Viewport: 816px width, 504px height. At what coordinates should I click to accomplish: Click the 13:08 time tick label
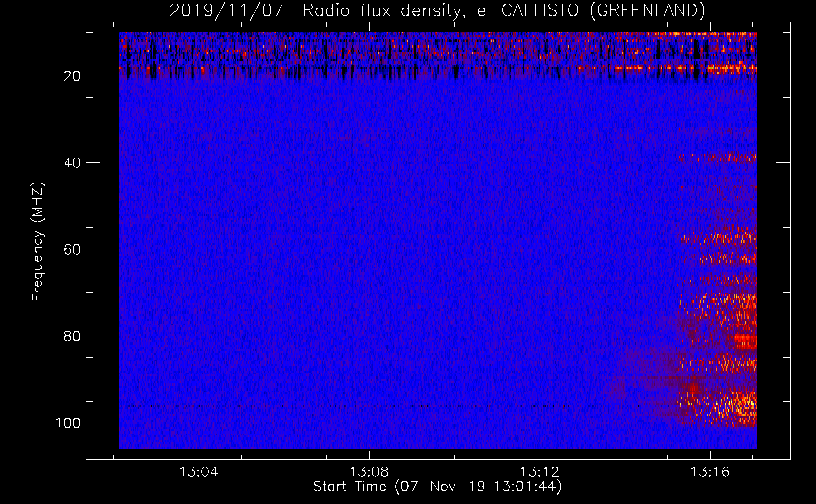coord(369,472)
